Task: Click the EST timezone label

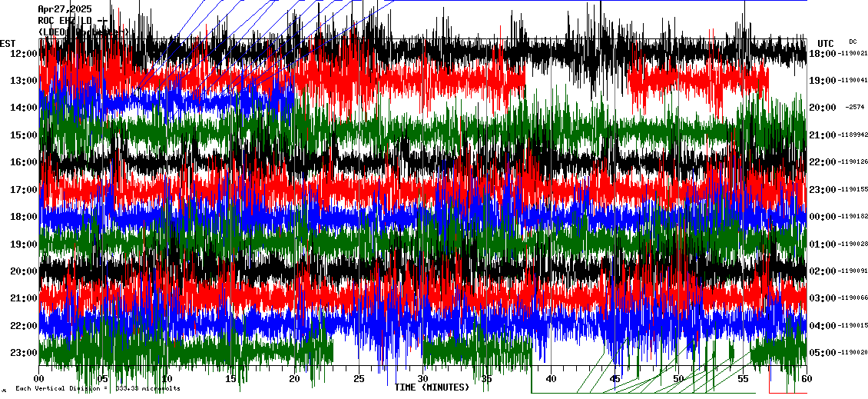Action: pyautogui.click(x=8, y=43)
